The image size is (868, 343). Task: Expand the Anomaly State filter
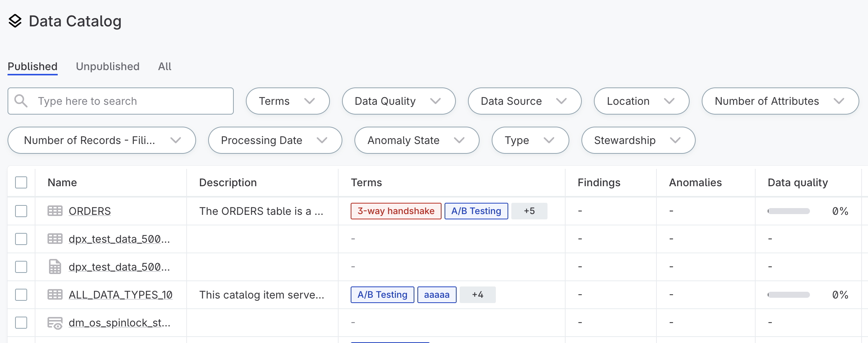click(x=416, y=140)
